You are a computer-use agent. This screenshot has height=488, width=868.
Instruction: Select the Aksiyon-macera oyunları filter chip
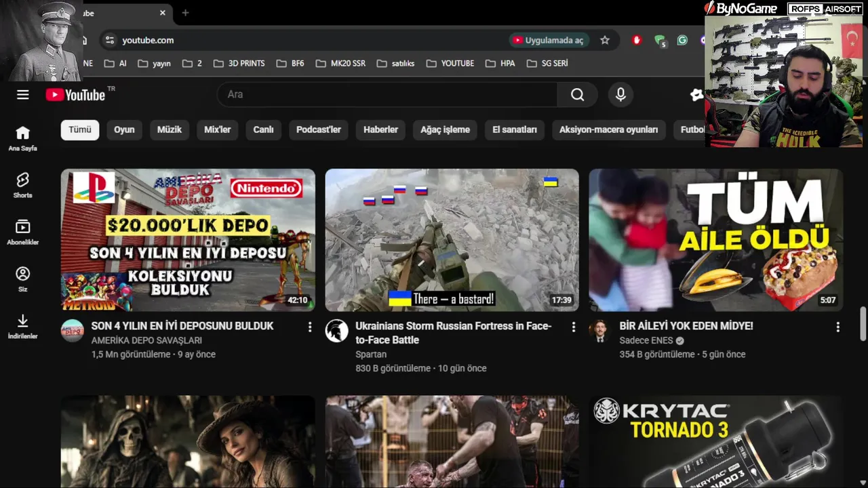609,130
